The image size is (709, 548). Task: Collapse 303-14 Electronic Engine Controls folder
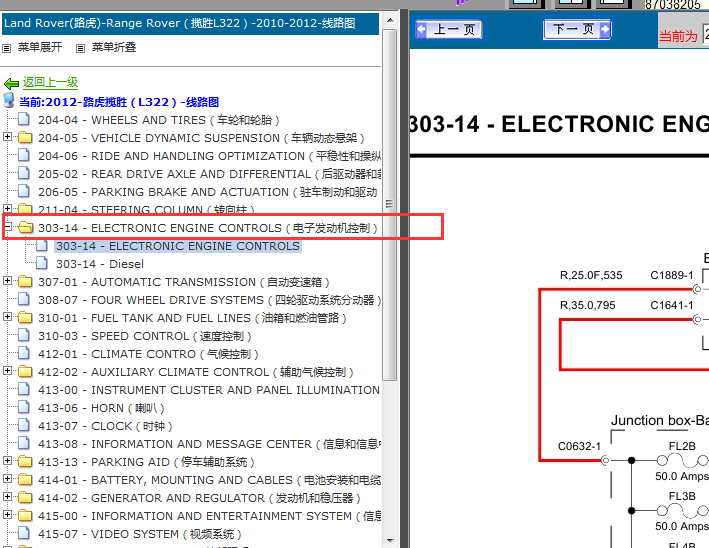7,227
